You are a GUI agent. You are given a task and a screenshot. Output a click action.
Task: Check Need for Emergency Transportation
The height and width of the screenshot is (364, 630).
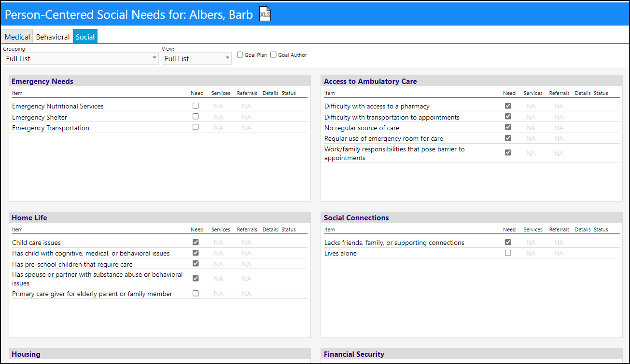point(196,127)
